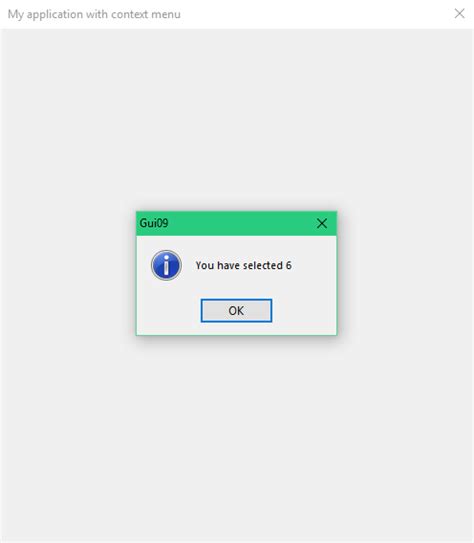Select the green title bar of the dialog
This screenshot has width=474, height=543.
point(236,223)
